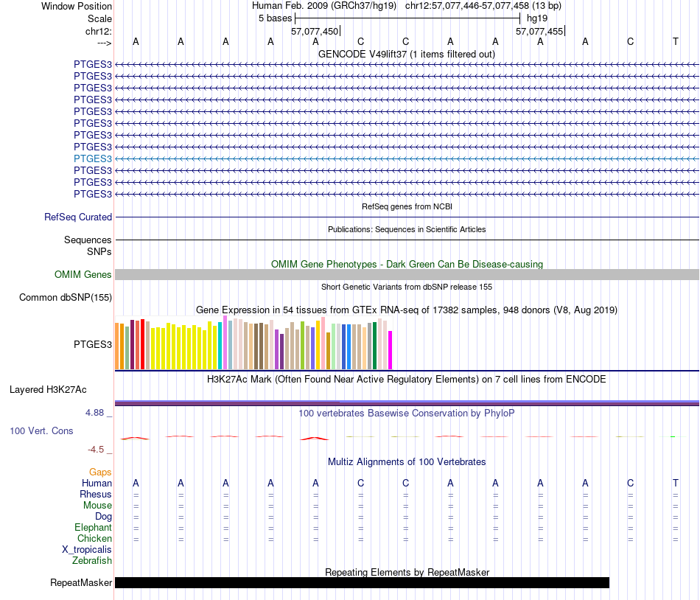Viewport: 700px width, 600px height.
Task: Click '100 vertebrates Basewise Conservation by PhyloP' title
Action: click(x=407, y=414)
